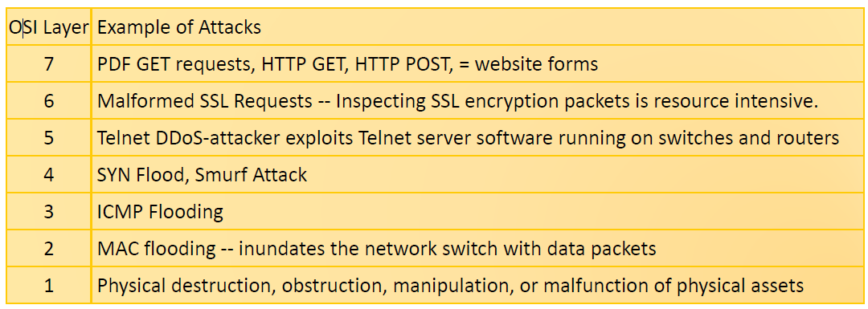Screen dimensions: 868x309
Task: Select the MAC flooding description cell
Action: [476, 248]
